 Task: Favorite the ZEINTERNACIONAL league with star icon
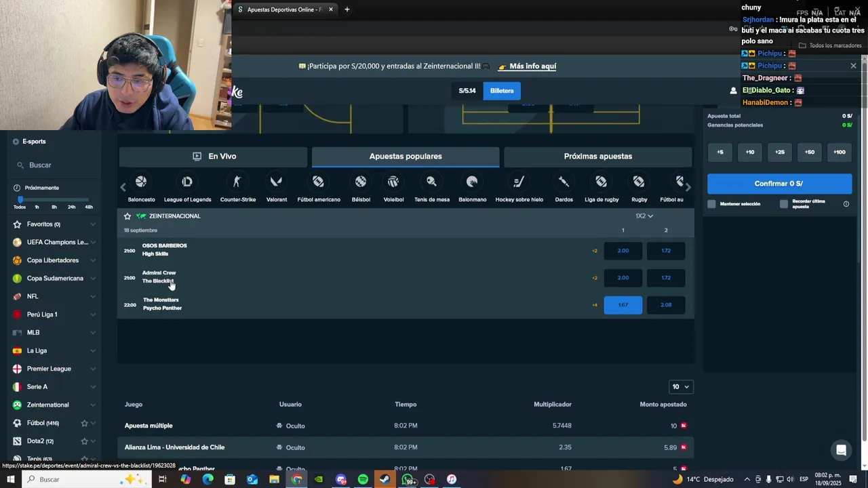(127, 216)
